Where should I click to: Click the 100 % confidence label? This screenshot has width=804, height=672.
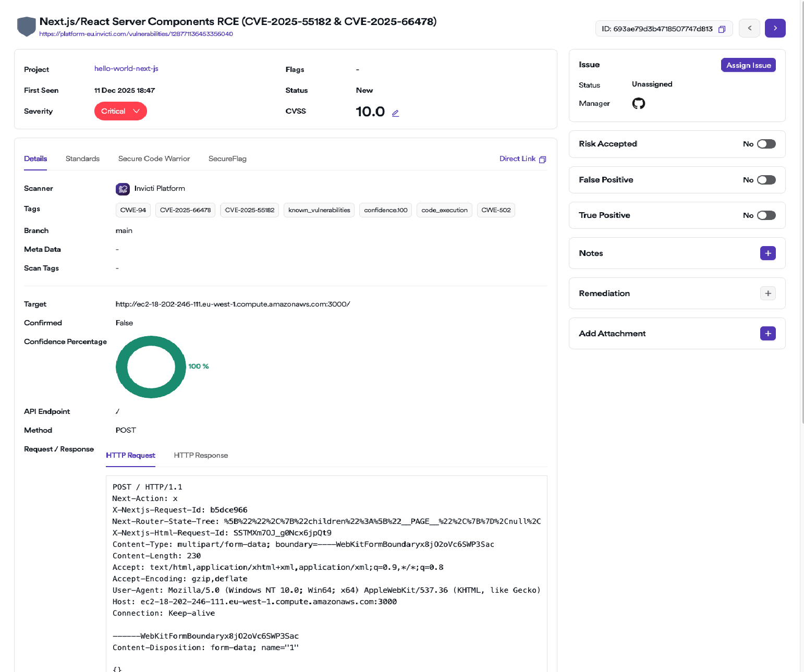pyautogui.click(x=198, y=366)
